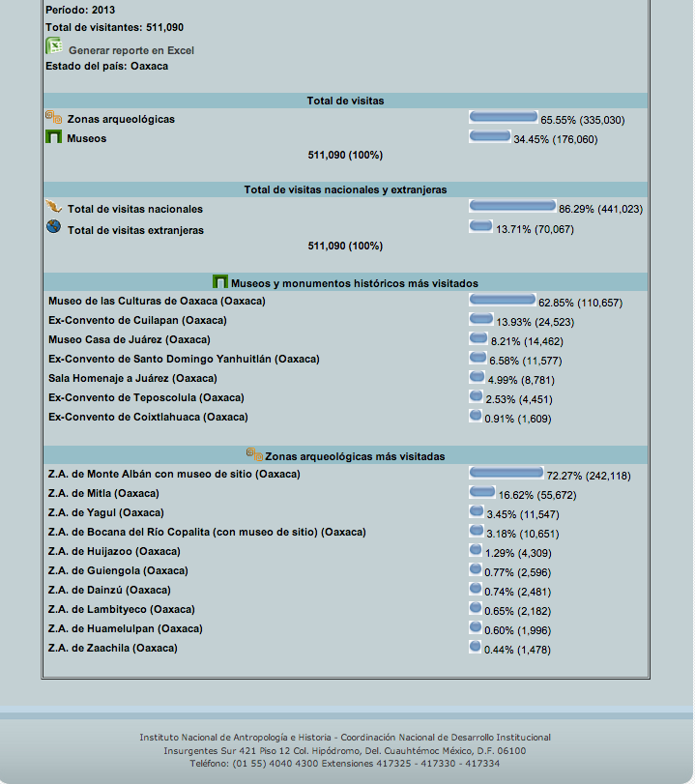The image size is (695, 784).
Task: Click the Excel spreadsheet icon
Action: [54, 46]
